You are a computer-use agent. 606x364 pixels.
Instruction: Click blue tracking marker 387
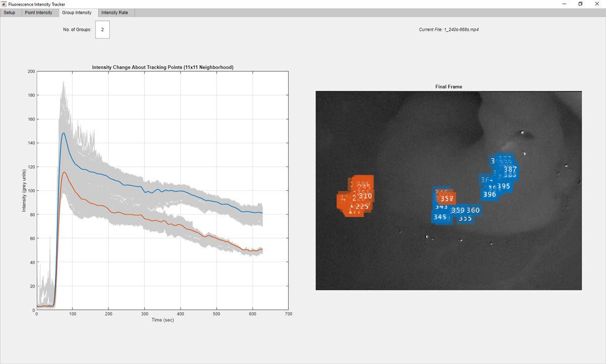[510, 169]
